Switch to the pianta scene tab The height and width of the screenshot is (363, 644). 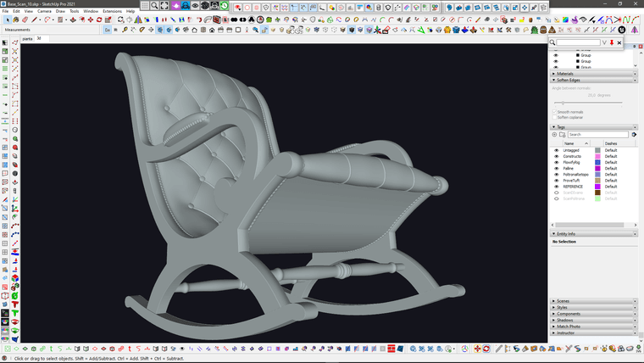coord(27,38)
